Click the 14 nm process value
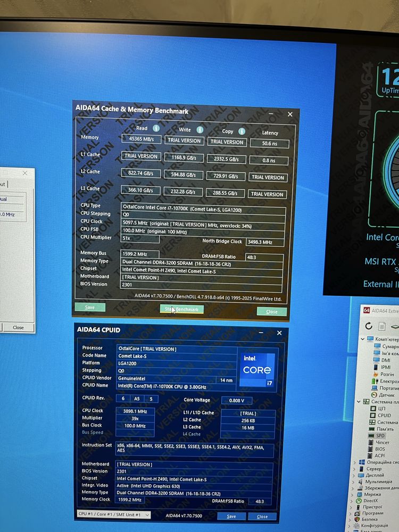Image resolution: width=399 pixels, height=532 pixels. tap(226, 380)
